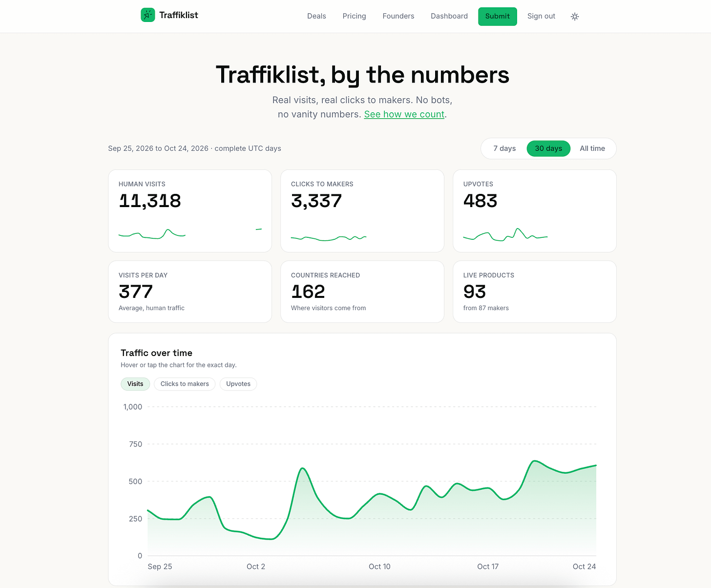Viewport: 711px width, 588px height.
Task: Click the 'Oct 10' axis label
Action: [379, 567]
